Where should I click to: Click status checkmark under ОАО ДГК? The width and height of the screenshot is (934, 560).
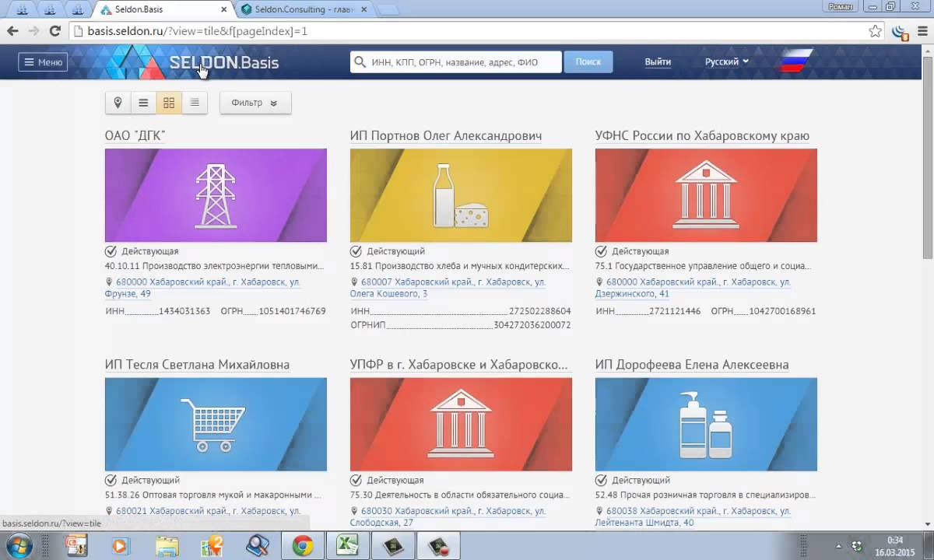(111, 251)
